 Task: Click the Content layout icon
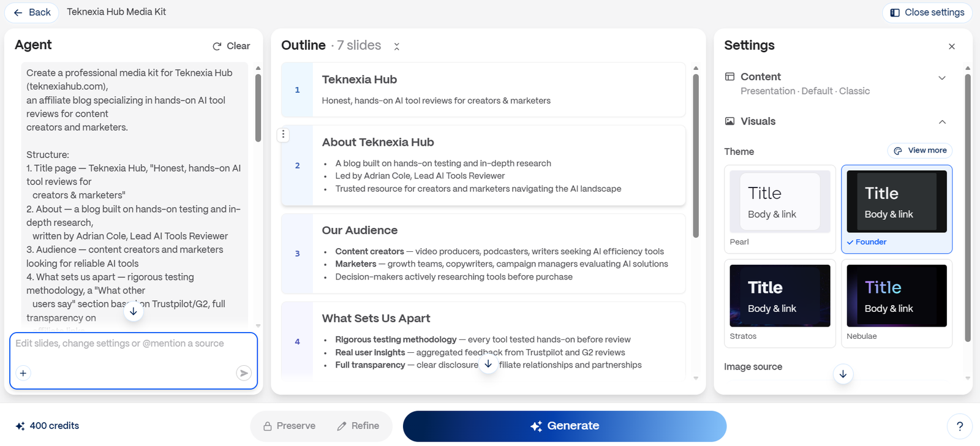tap(729, 77)
